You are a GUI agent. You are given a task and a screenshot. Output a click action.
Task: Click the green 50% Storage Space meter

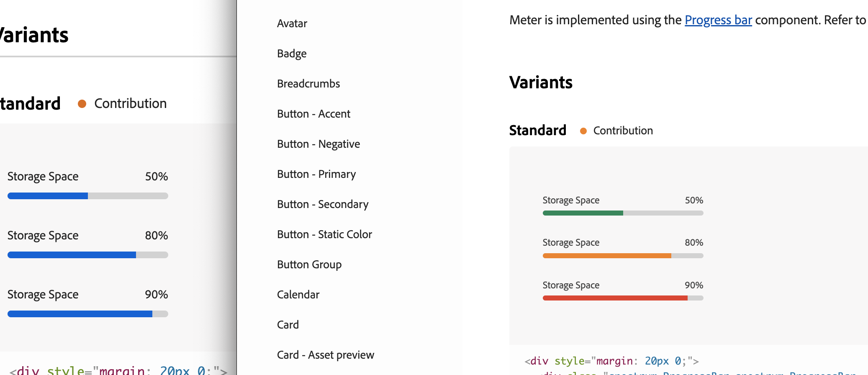point(623,213)
